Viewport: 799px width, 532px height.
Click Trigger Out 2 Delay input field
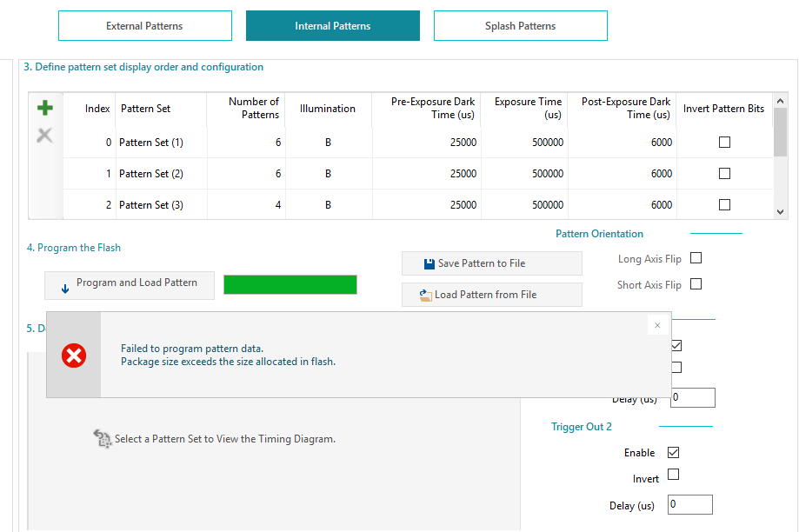[x=689, y=505]
